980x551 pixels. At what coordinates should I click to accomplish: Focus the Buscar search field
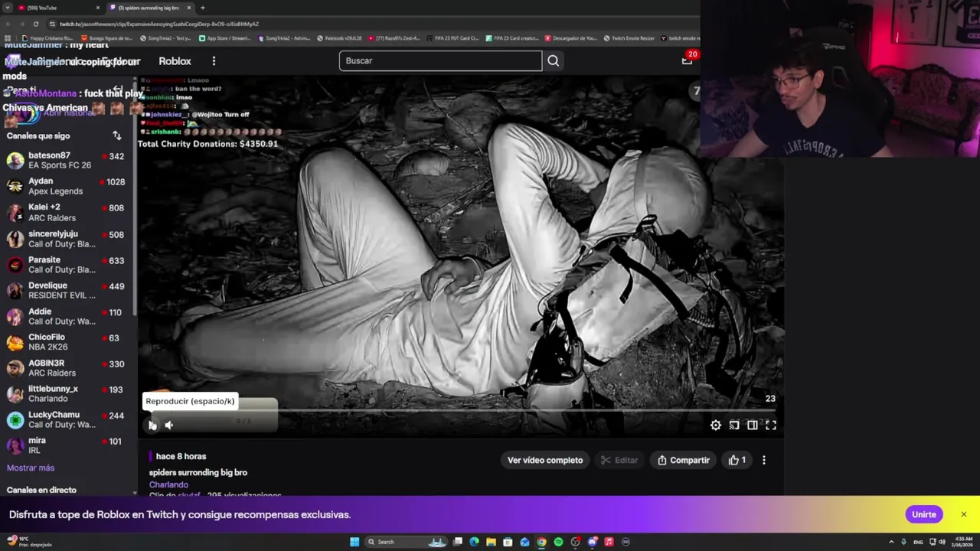[x=440, y=60]
